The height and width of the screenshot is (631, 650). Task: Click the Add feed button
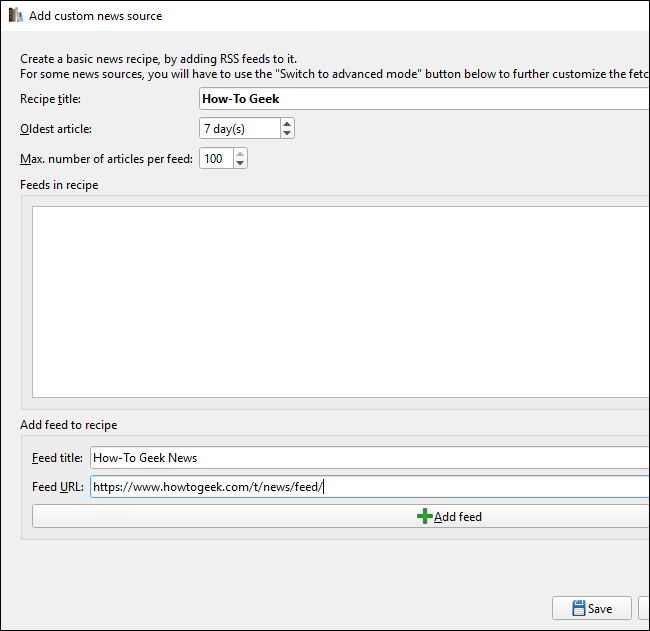pos(341,517)
